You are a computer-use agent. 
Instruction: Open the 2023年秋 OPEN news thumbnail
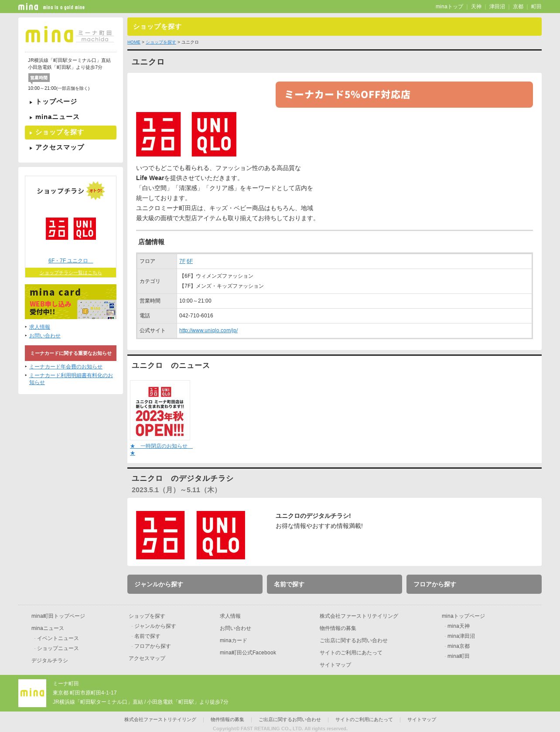tap(160, 410)
